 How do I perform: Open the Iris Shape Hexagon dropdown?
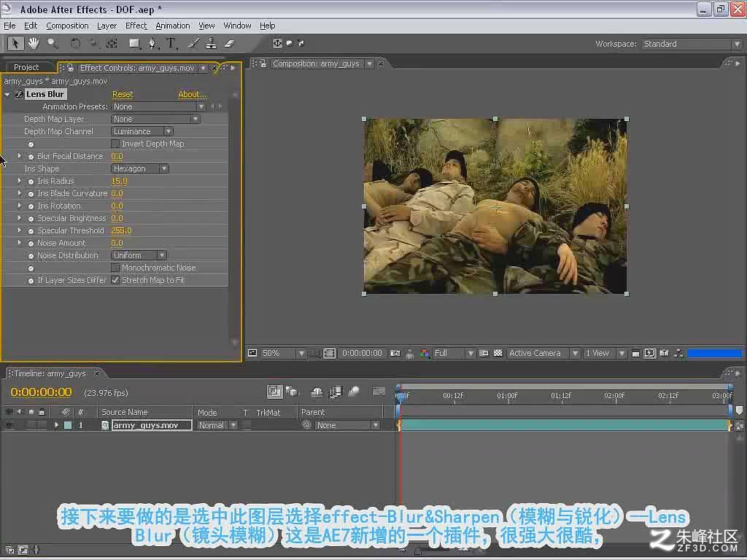coord(139,168)
